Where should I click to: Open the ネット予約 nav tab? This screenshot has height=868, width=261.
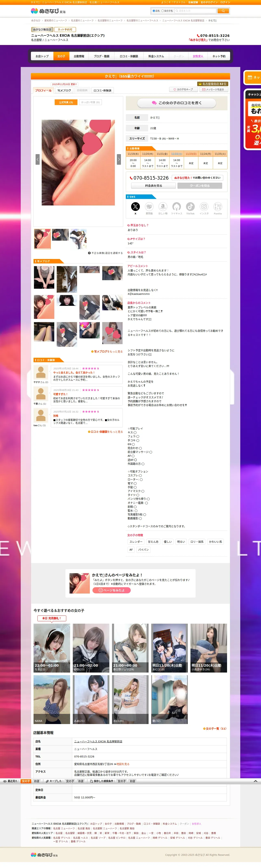[219, 56]
